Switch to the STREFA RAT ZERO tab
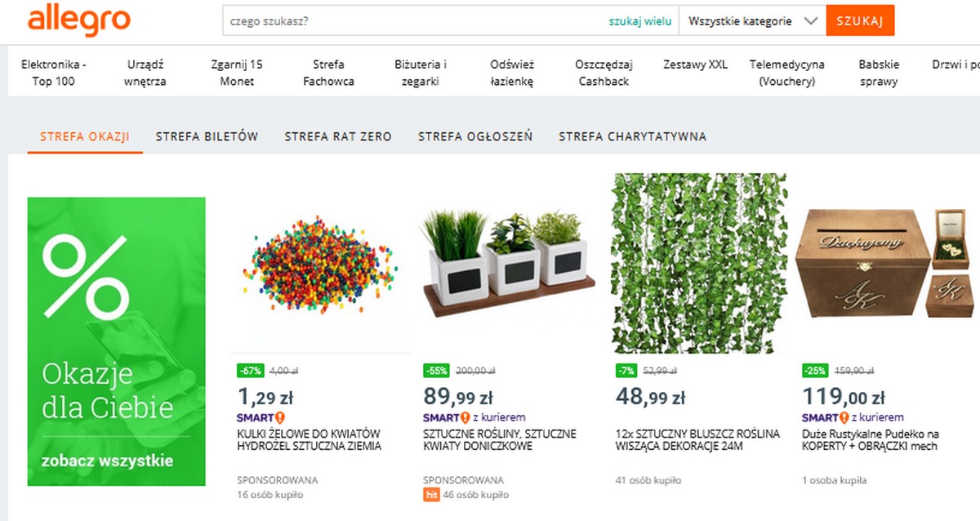Screen dimensions: 980x521 coord(338,136)
